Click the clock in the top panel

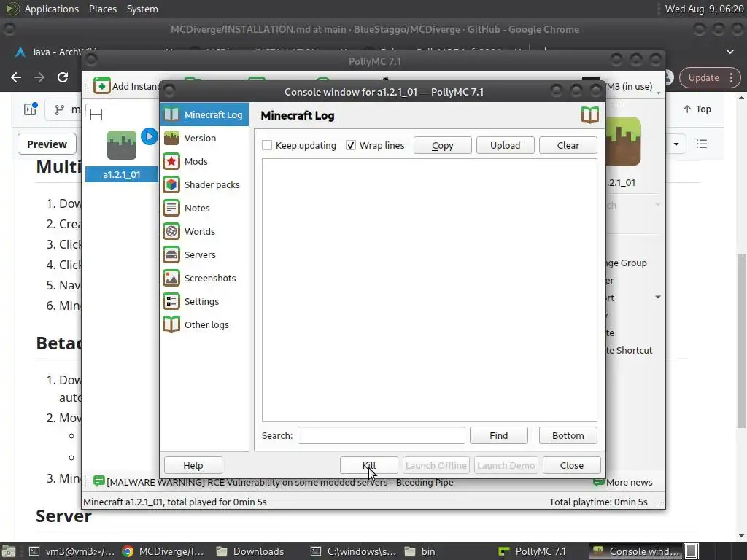point(704,9)
